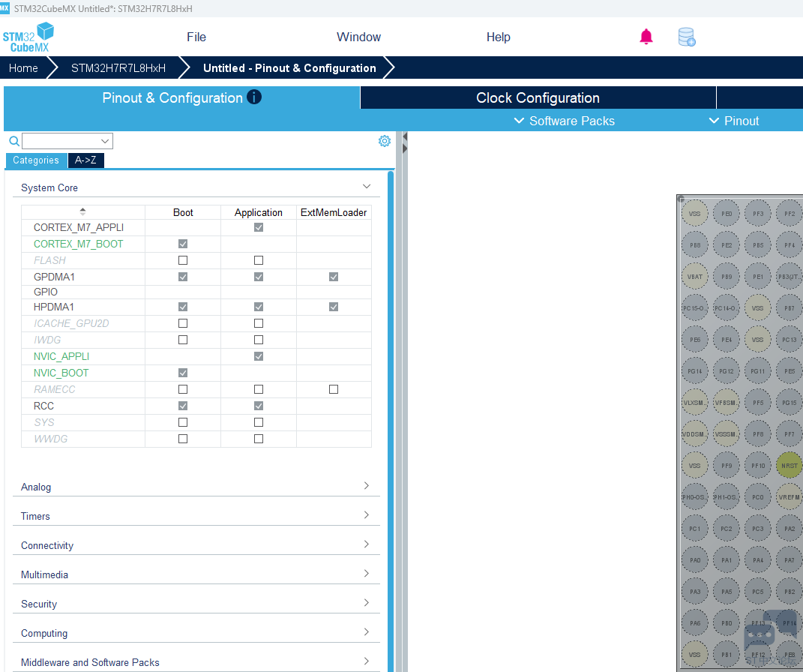Viewport: 803px width, 672px height.
Task: Select the PA0 pin on the chip
Action: (695, 559)
